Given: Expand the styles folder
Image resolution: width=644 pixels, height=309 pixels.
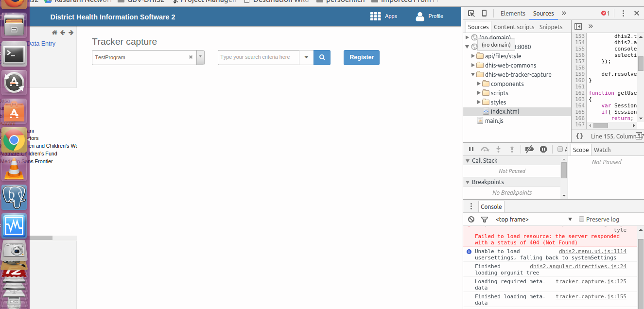Looking at the screenshot, I should point(479,102).
